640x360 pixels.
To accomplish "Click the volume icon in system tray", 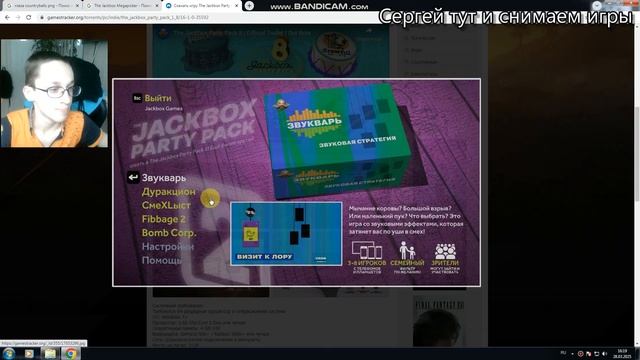I will (x=604, y=353).
